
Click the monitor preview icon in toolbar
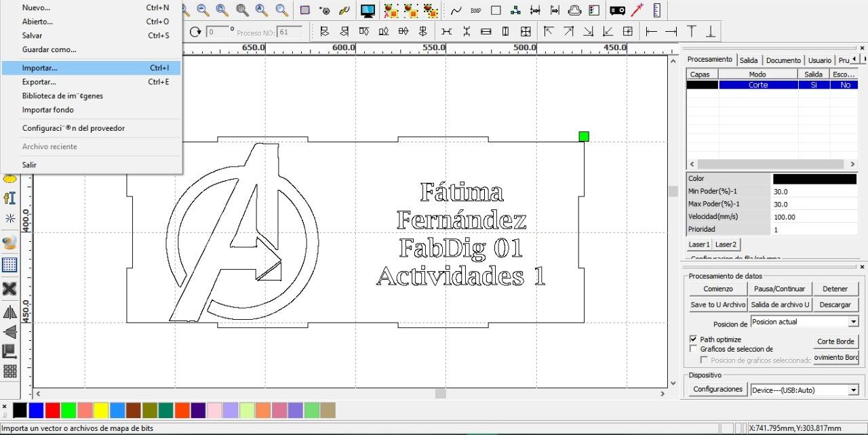[368, 10]
